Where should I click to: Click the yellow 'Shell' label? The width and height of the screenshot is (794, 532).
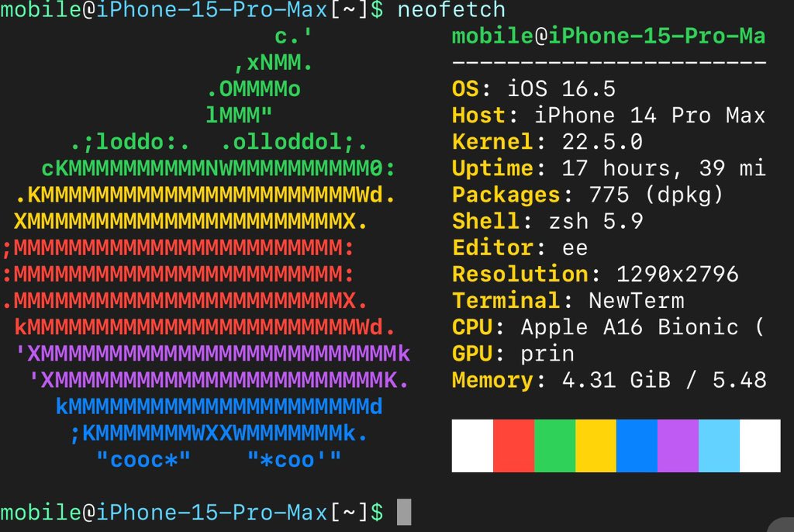(485, 222)
